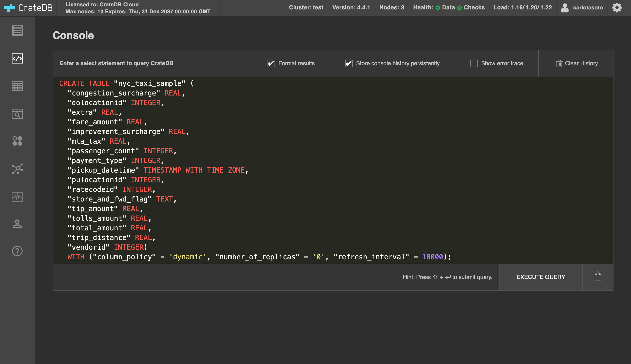
Task: Click the green Checks health indicator
Action: [x=459, y=8]
